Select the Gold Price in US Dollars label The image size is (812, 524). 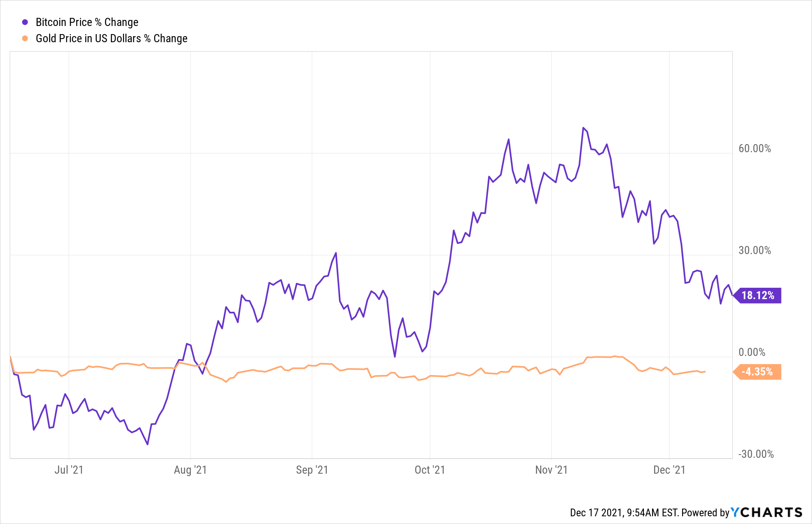[111, 39]
